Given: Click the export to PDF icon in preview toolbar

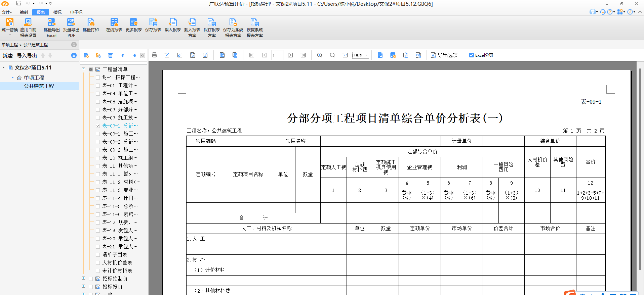Looking at the screenshot, I should (418, 55).
